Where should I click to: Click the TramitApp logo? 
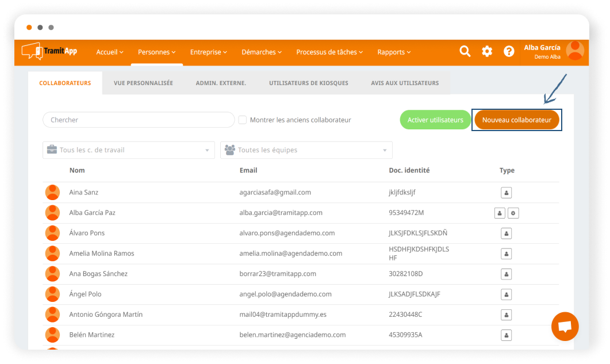point(49,52)
